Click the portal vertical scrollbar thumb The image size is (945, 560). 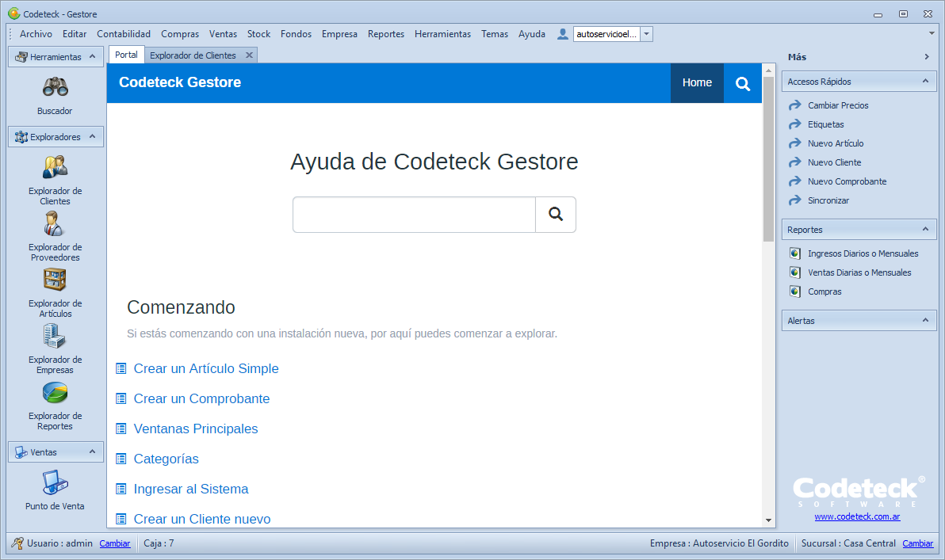(768, 158)
